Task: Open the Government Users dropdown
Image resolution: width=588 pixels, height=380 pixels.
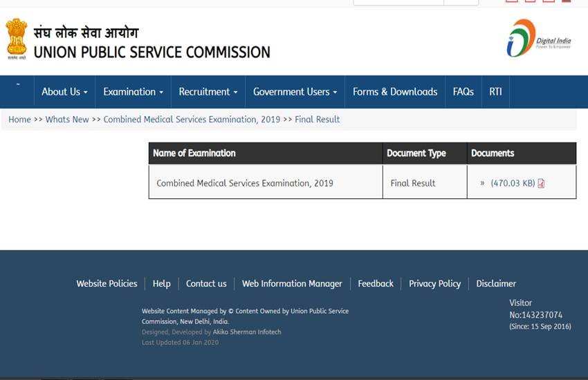Action: click(x=295, y=92)
